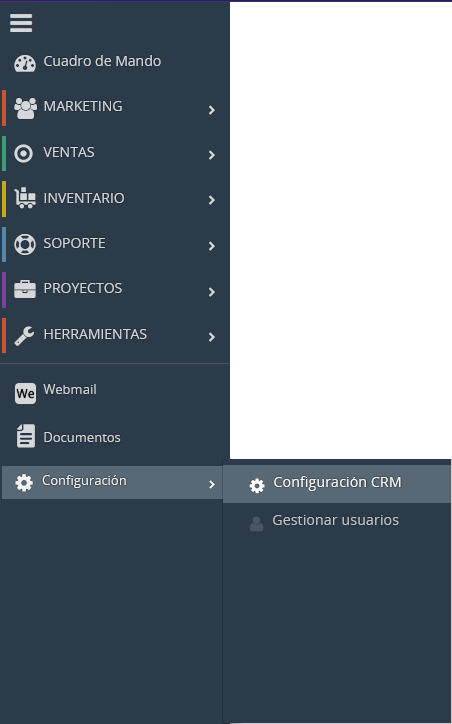Click the Proyectos briefcase icon
Screen dimensions: 452x724
(x=25, y=289)
